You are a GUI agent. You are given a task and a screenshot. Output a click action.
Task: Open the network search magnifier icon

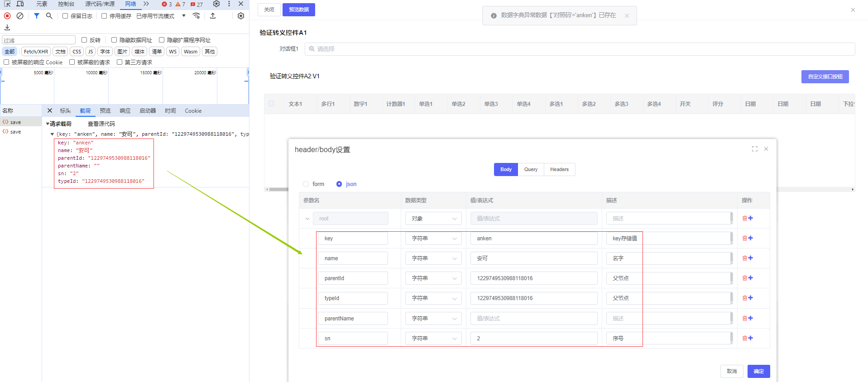49,16
